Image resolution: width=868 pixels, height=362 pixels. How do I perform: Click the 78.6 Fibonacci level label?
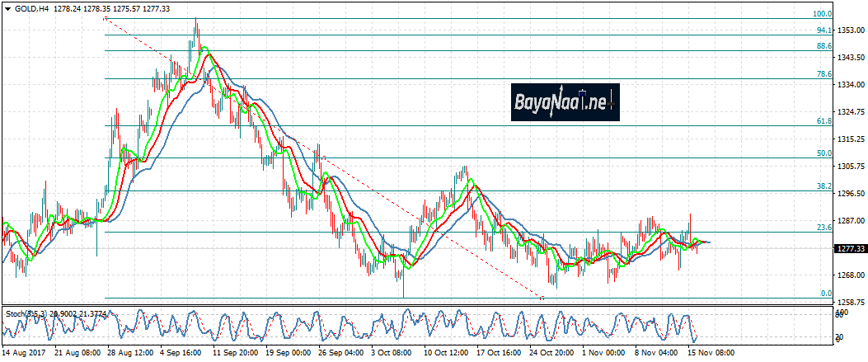pos(823,74)
